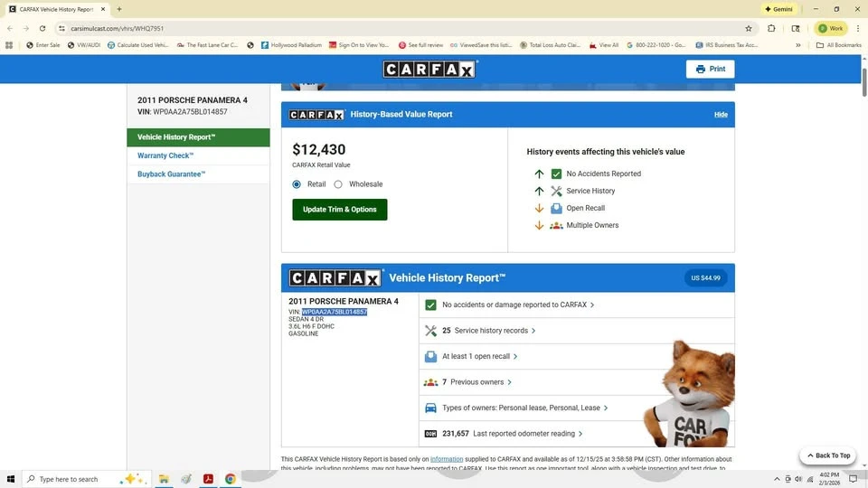
Task: Bookmark this page with star icon
Action: (749, 28)
